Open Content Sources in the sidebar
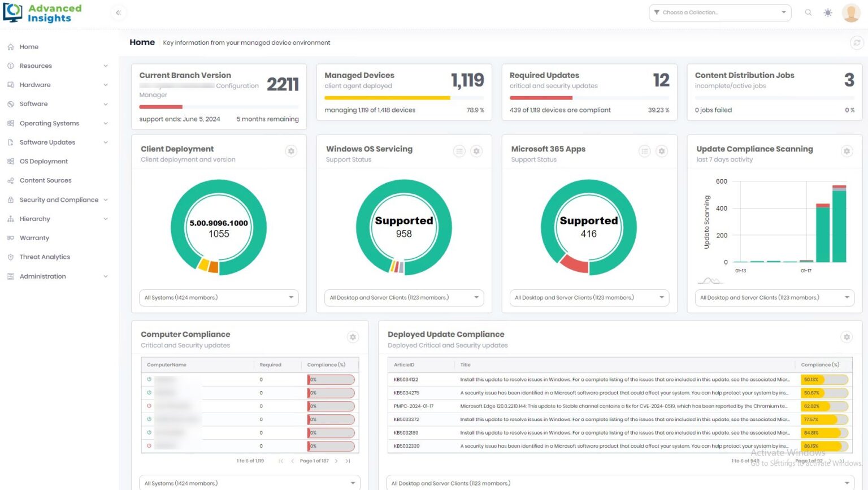 click(45, 181)
